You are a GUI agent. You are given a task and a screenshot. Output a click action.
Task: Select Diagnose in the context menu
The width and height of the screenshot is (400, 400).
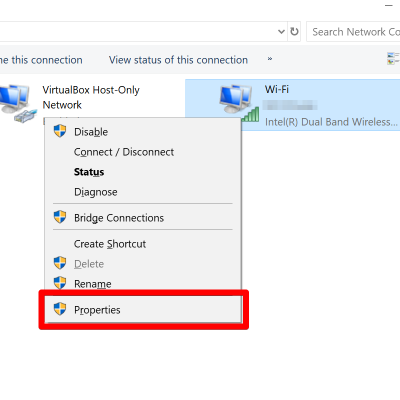tap(96, 192)
